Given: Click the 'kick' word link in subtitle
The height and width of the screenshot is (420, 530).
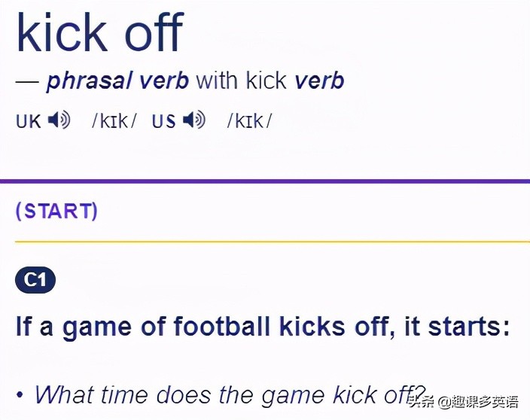Looking at the screenshot, I should click(x=265, y=81).
